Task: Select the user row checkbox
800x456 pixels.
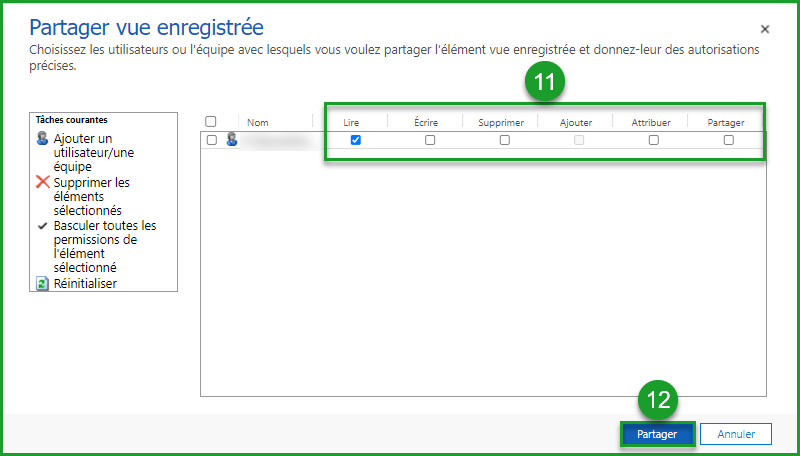Action: click(211, 140)
